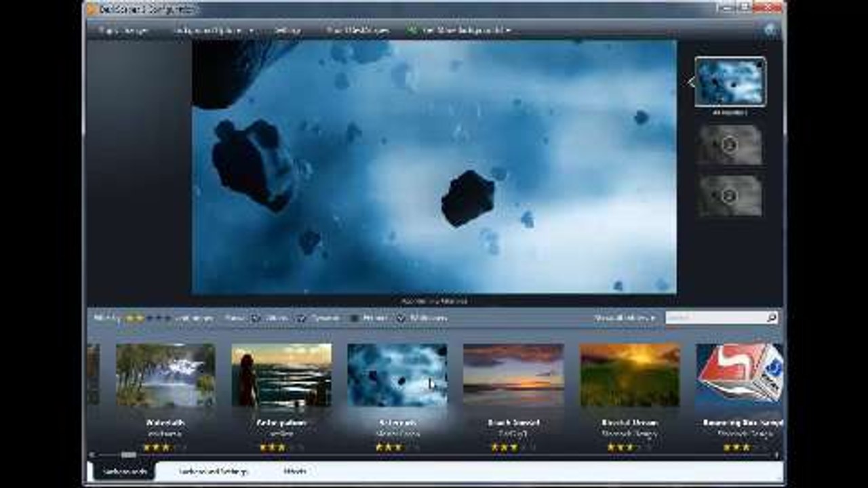Click the help icon in the top-right corner
This screenshot has height=488, width=868.
pyautogui.click(x=770, y=29)
